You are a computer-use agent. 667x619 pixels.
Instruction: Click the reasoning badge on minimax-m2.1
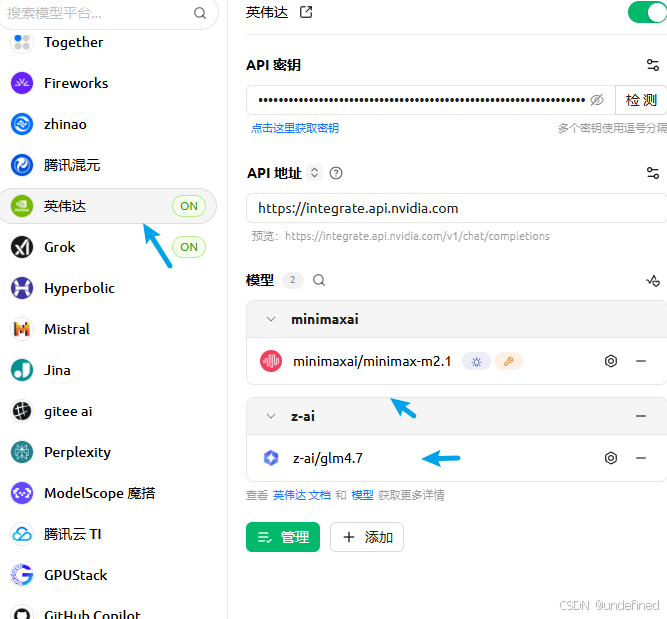click(476, 362)
